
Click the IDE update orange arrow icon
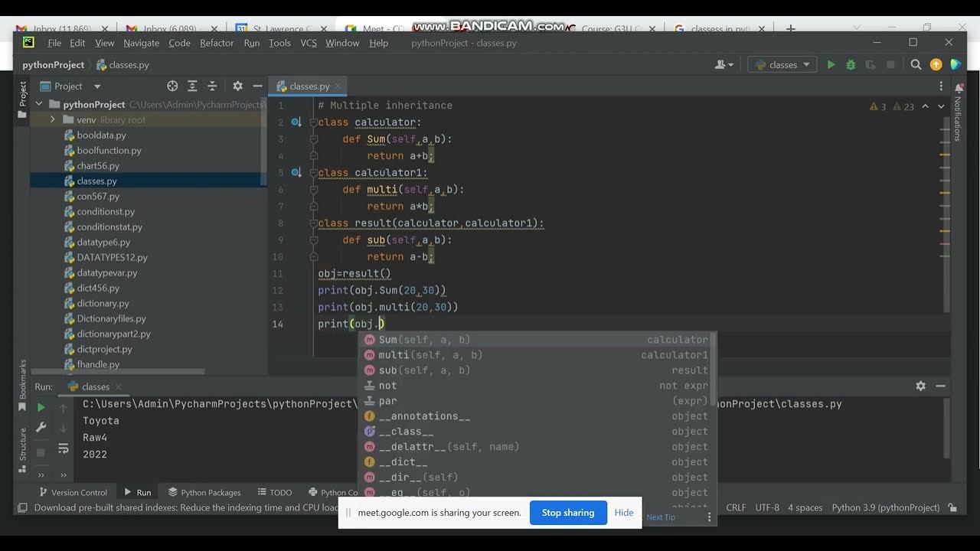coord(936,65)
